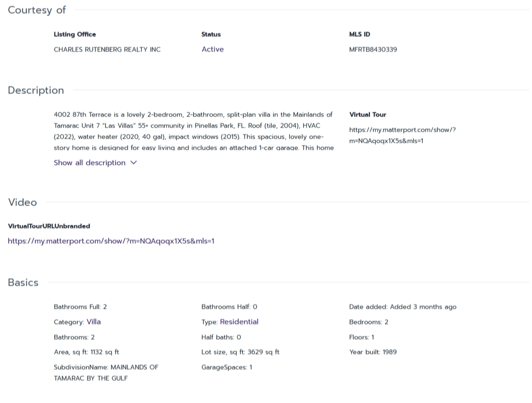Click the Courtesy of section heading
The width and height of the screenshot is (532, 403).
[x=37, y=10]
